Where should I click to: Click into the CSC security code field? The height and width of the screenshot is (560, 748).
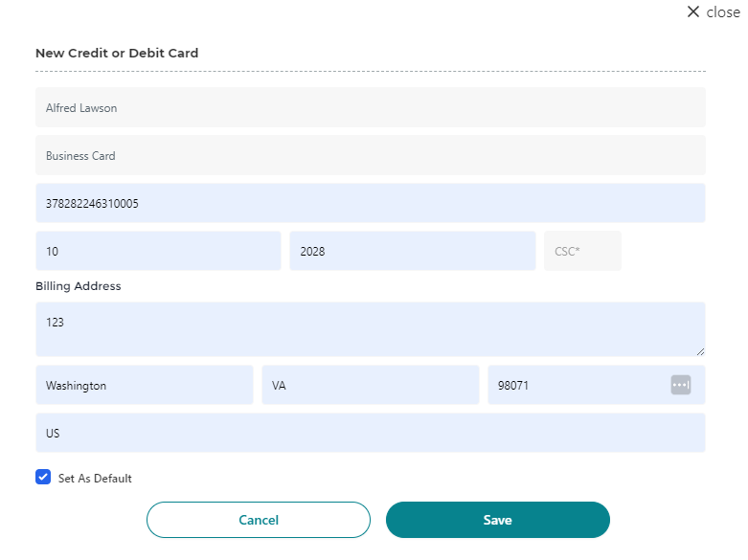(x=582, y=252)
